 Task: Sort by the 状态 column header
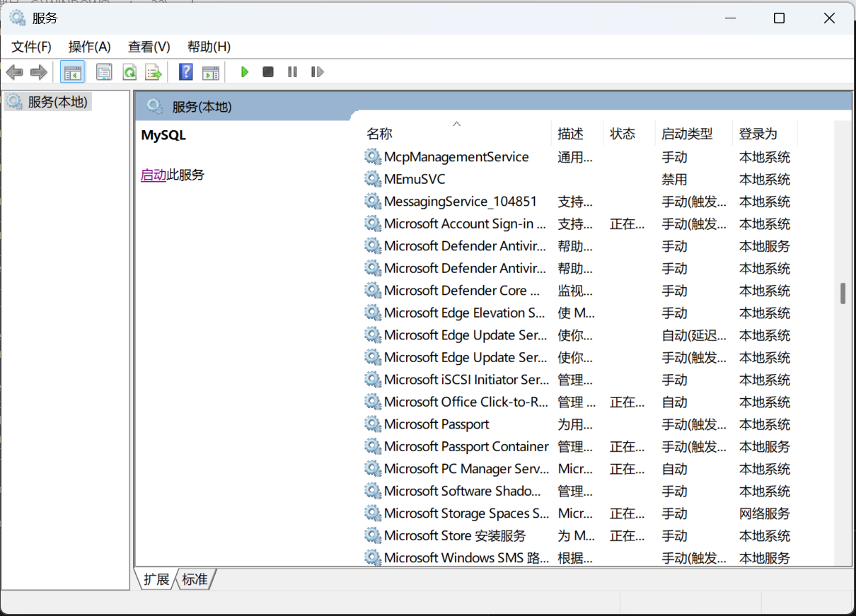point(623,134)
